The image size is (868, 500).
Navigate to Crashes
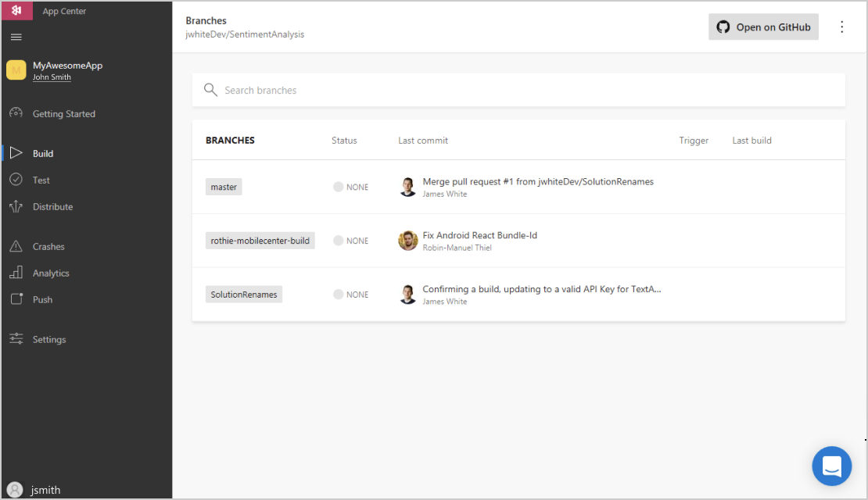pyautogui.click(x=48, y=247)
